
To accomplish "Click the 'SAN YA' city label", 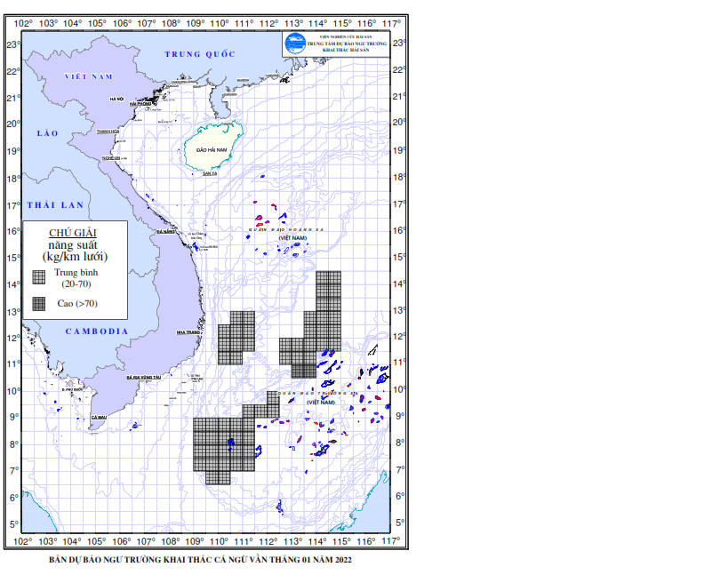I will coord(210,173).
